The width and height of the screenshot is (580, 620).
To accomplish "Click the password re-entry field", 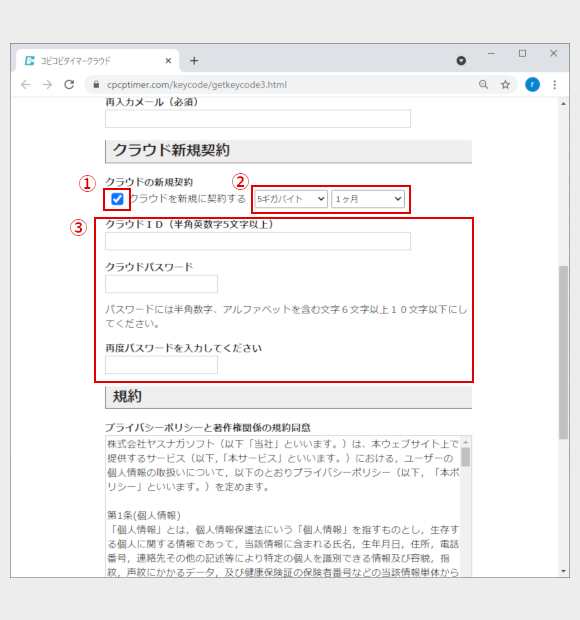I will coord(161,365).
